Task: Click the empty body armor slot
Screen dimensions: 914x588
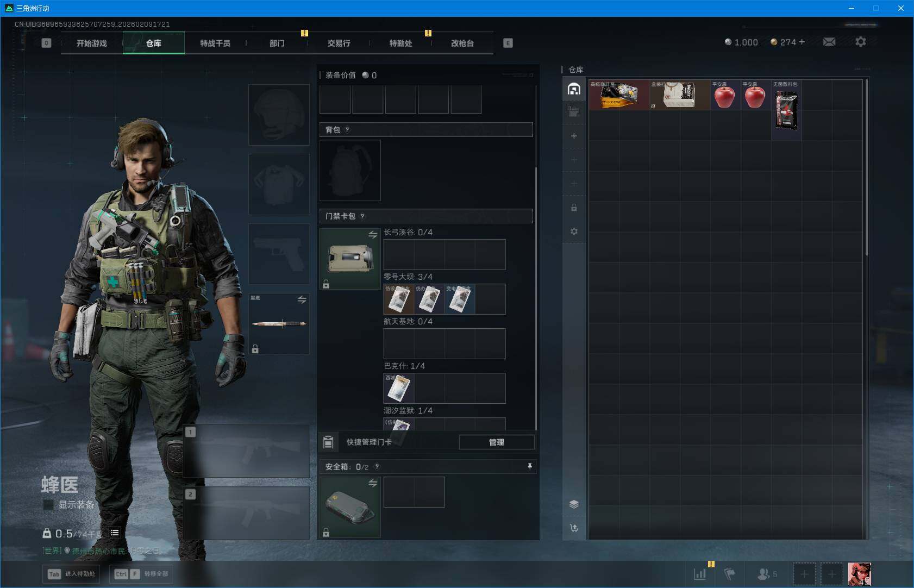Action: (x=279, y=184)
